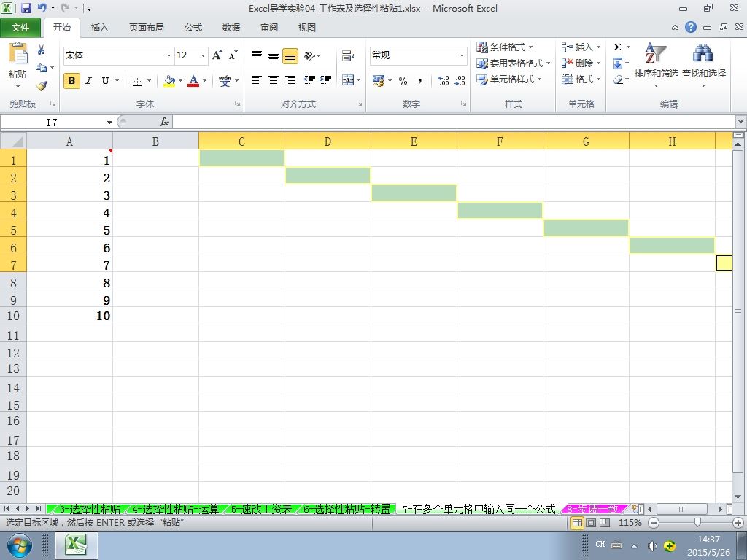
Task: Click increase decimal icon
Action: 443,81
